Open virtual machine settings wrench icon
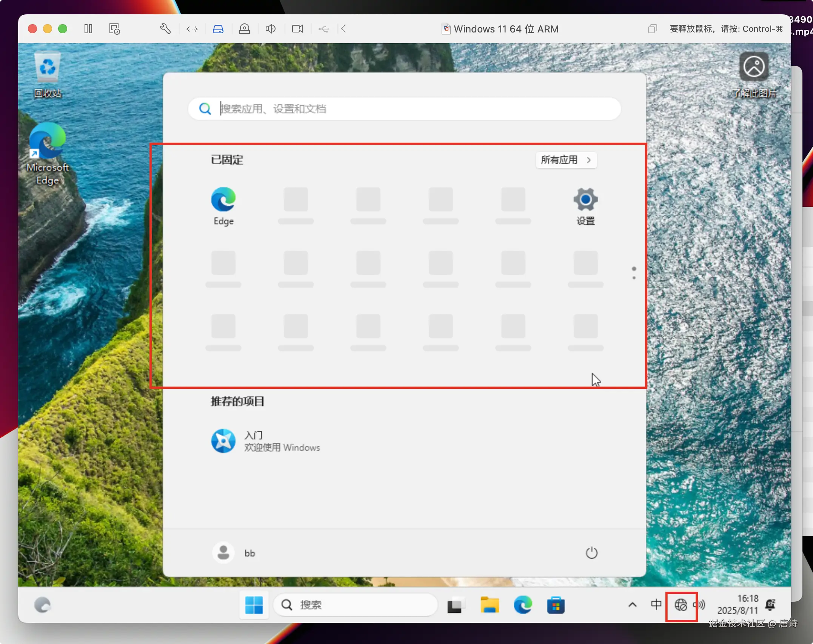The height and width of the screenshot is (644, 813). click(x=165, y=29)
